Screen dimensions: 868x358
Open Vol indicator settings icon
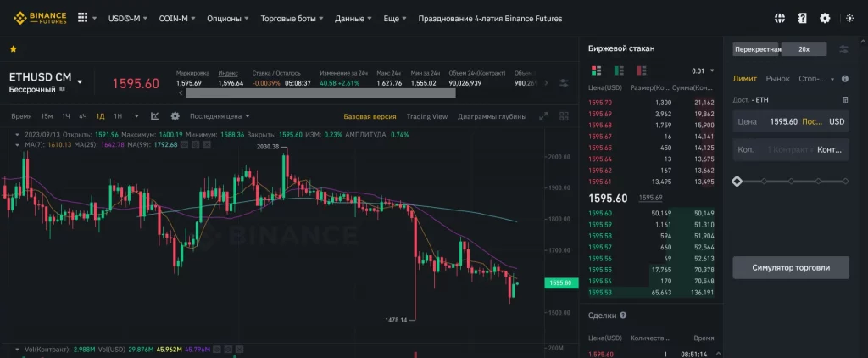[227, 350]
